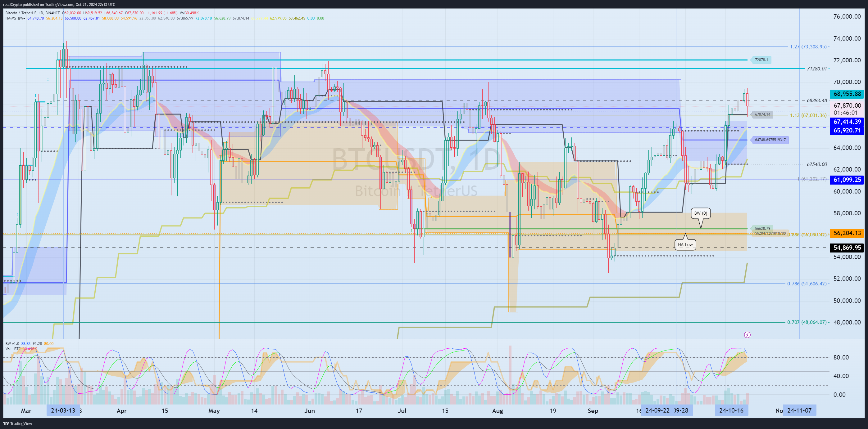
Task: Click the 0.00 oscillator axis label
Action: coord(839,394)
